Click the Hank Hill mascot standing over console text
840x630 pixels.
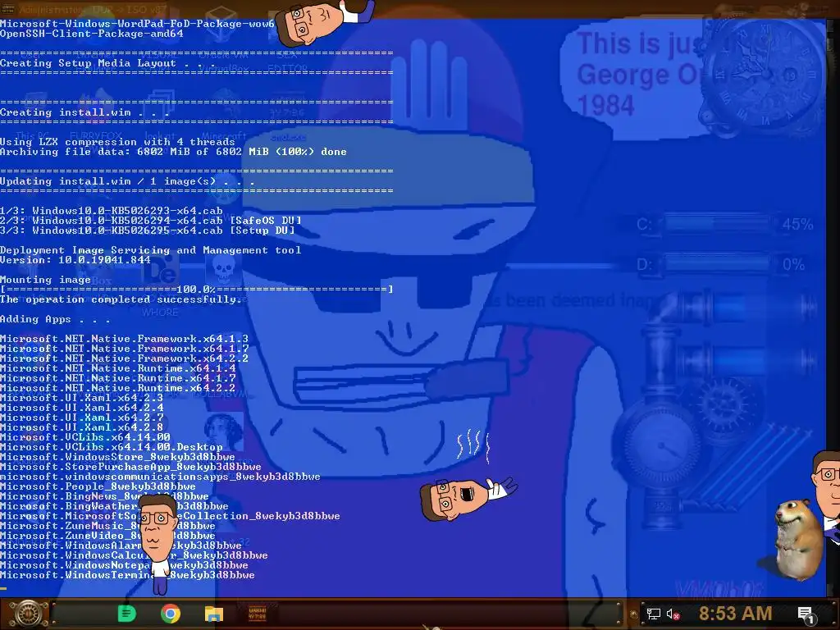157,543
